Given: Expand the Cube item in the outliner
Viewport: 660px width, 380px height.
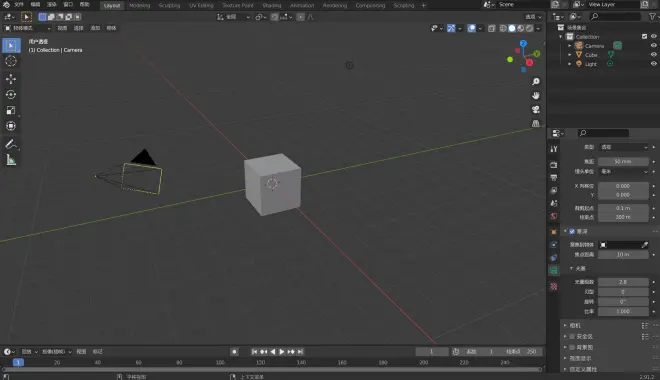Looking at the screenshot, I should point(570,55).
